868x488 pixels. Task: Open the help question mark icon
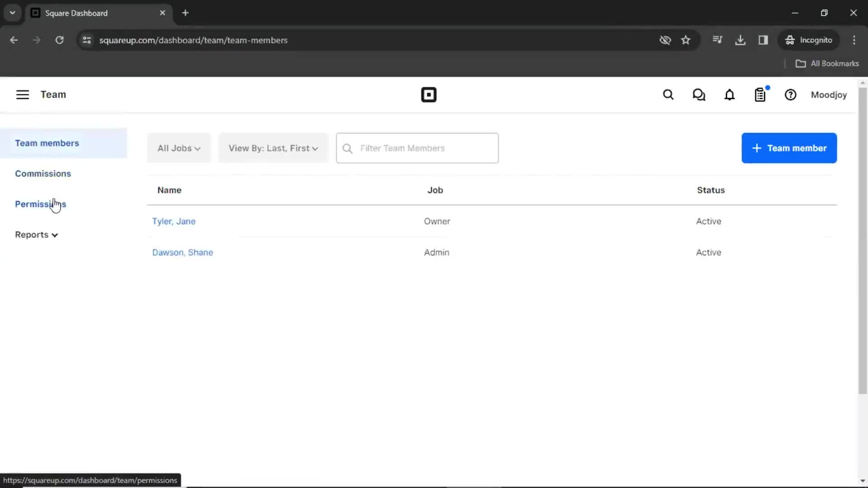(x=790, y=95)
